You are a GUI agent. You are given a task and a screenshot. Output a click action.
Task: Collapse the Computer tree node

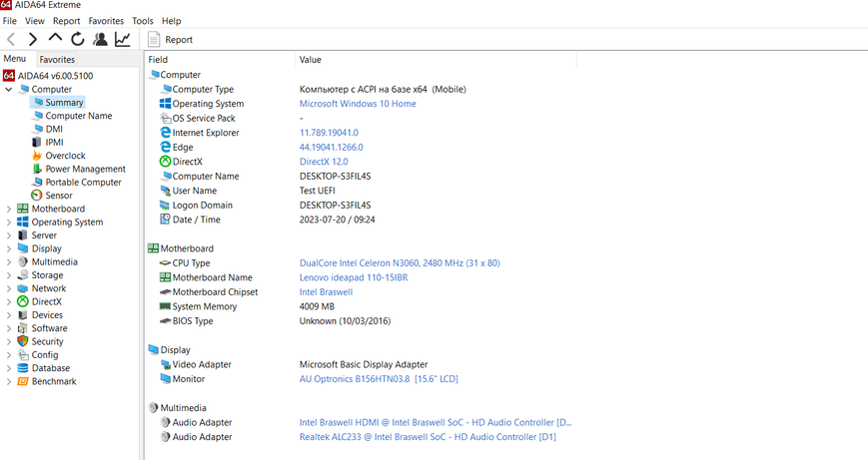coord(8,89)
